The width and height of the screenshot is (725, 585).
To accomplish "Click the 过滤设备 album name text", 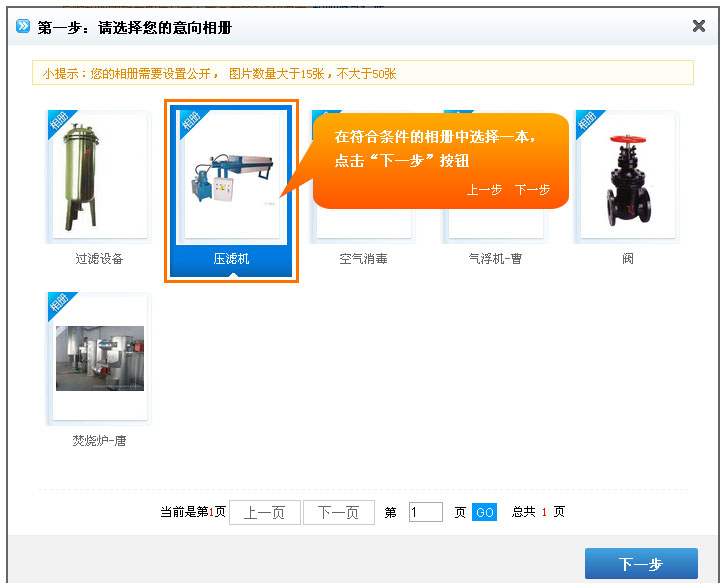I will 99,259.
